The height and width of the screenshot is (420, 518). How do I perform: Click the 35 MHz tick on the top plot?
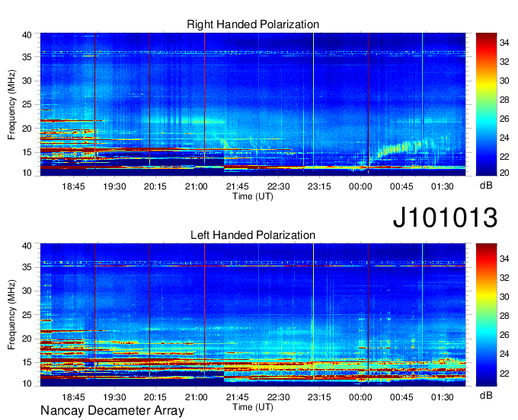(27, 57)
